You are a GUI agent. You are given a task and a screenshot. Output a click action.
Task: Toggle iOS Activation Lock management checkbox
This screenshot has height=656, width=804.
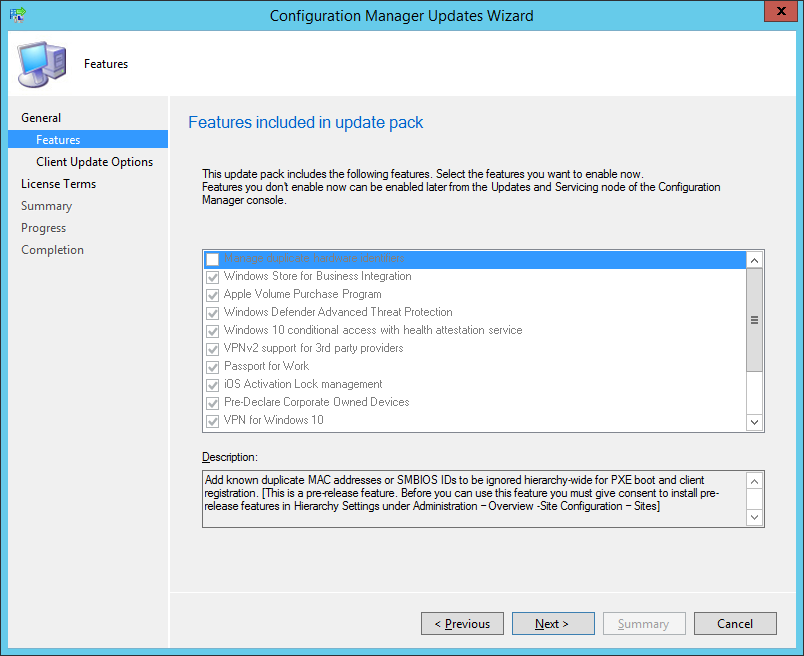click(212, 385)
